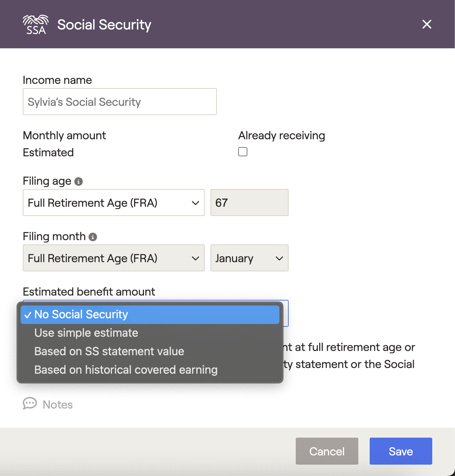Click the Social Security header title
The height and width of the screenshot is (476, 455).
point(104,25)
